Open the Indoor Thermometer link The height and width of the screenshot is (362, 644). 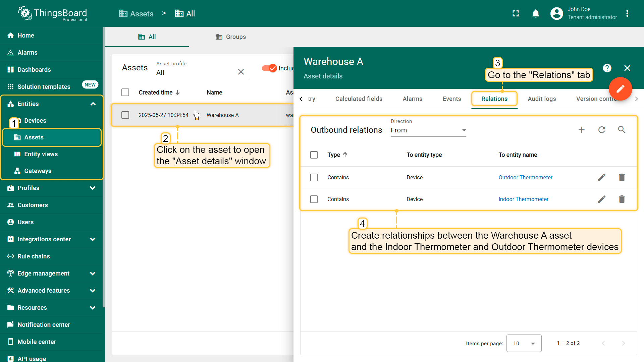523,199
